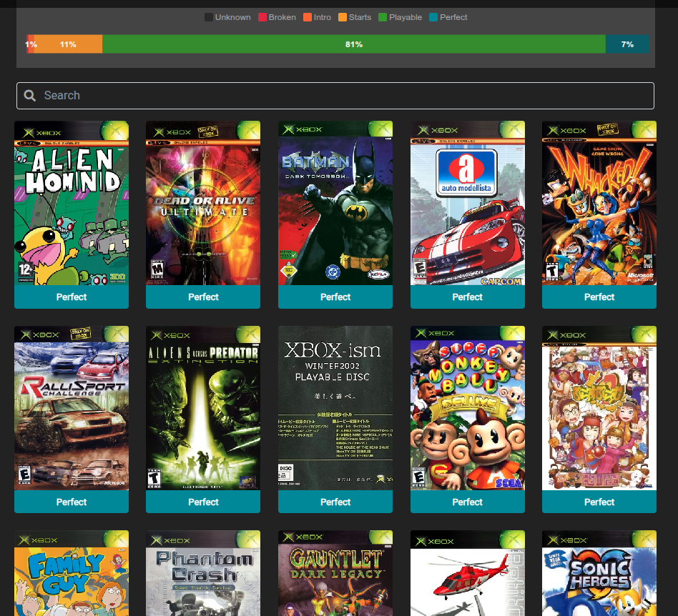Screen dimensions: 678x616
Task: Click the teal 7% bar segment
Action: (627, 44)
